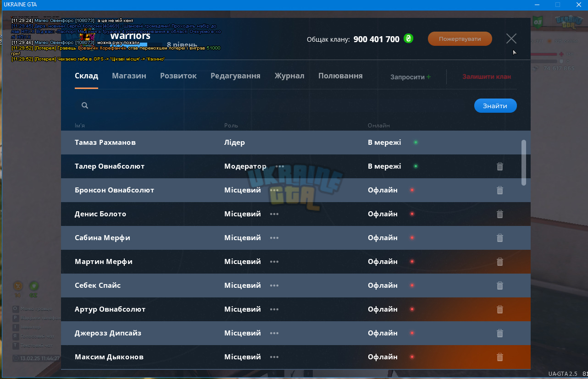Screen dimensions: 588x379
Task: Click the member list scrollbar
Action: tap(524, 163)
